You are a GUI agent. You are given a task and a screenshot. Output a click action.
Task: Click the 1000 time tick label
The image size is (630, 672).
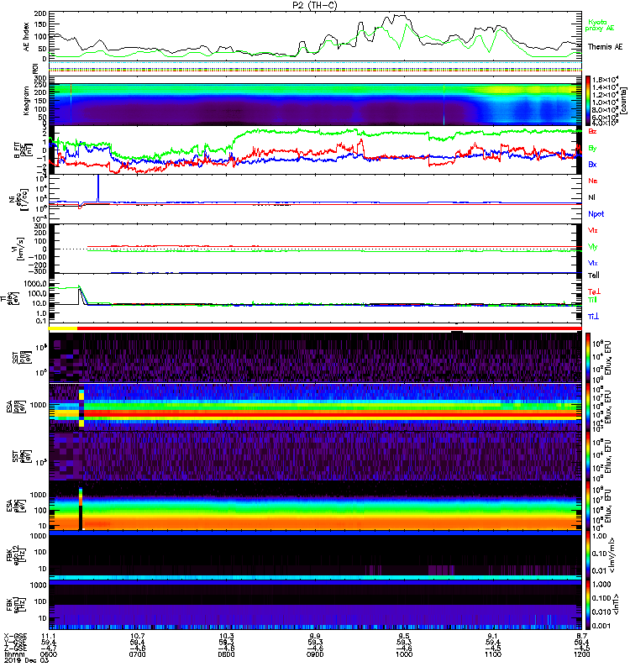click(x=404, y=654)
